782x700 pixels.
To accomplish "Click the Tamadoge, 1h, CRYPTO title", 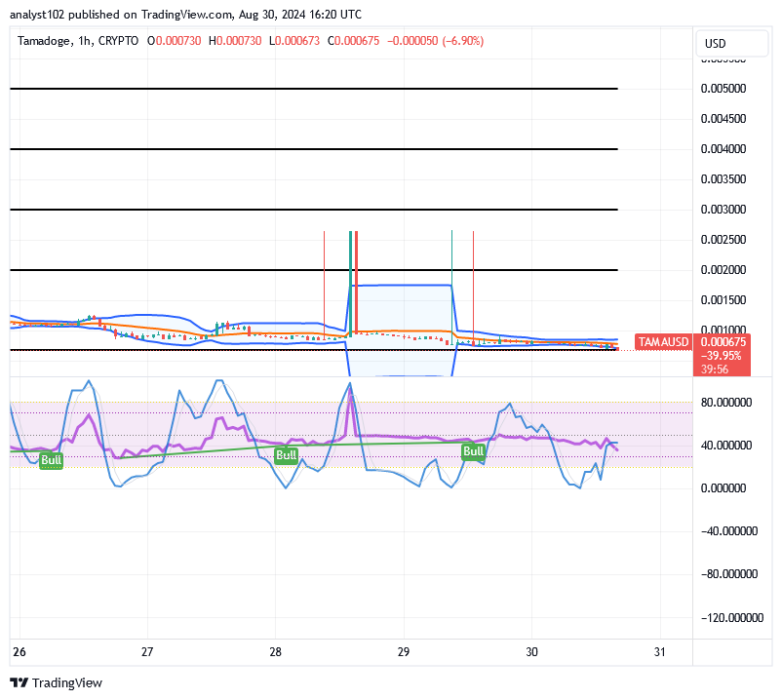I will point(78,41).
